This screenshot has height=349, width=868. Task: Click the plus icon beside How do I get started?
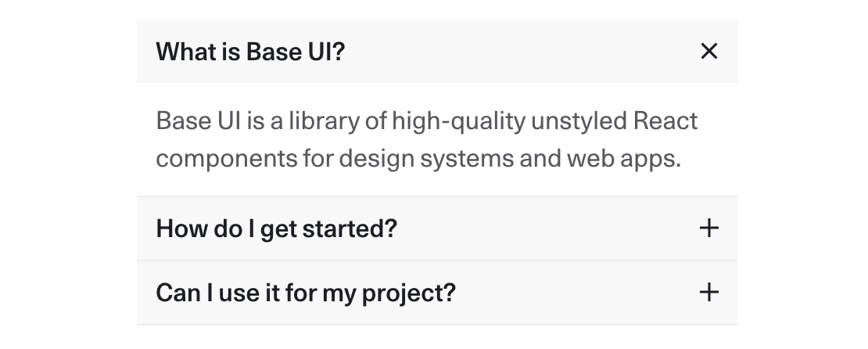709,228
